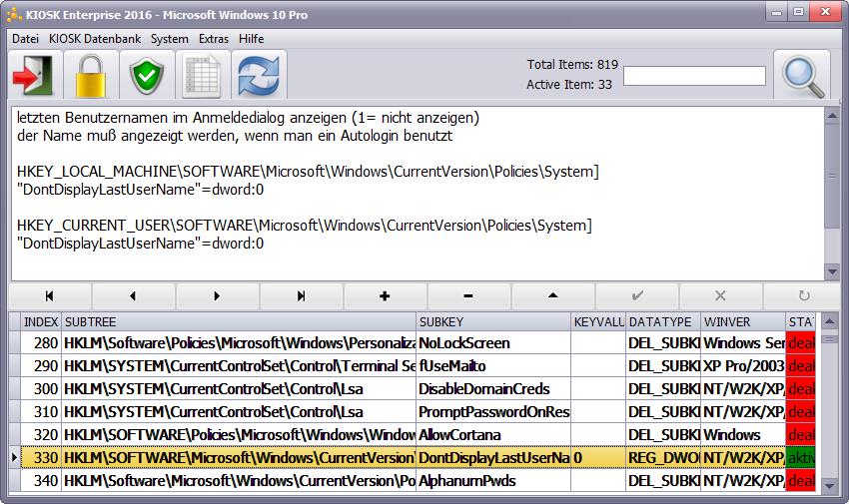This screenshot has height=504, width=849.
Task: Click the green aktiv status cell
Action: [801, 458]
